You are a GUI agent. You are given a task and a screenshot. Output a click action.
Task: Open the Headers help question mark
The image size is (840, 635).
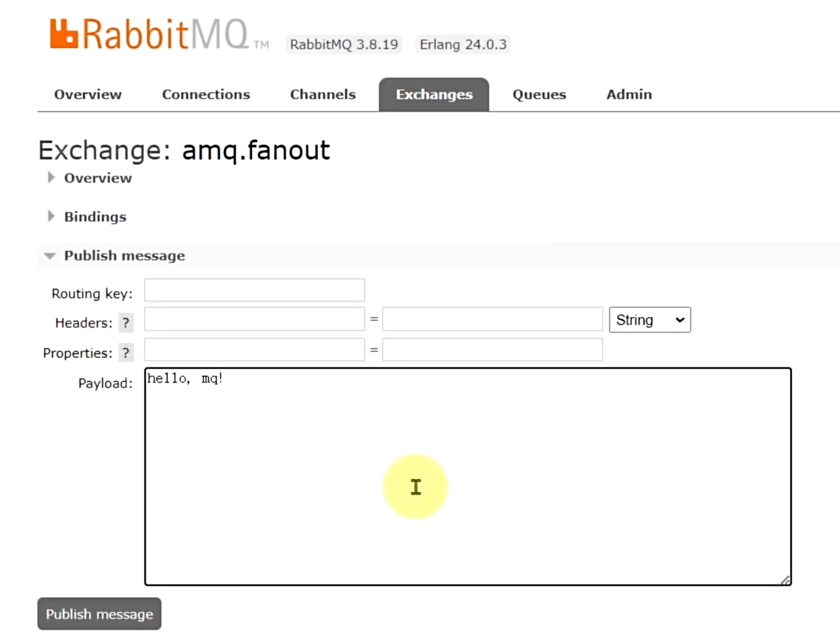(126, 323)
